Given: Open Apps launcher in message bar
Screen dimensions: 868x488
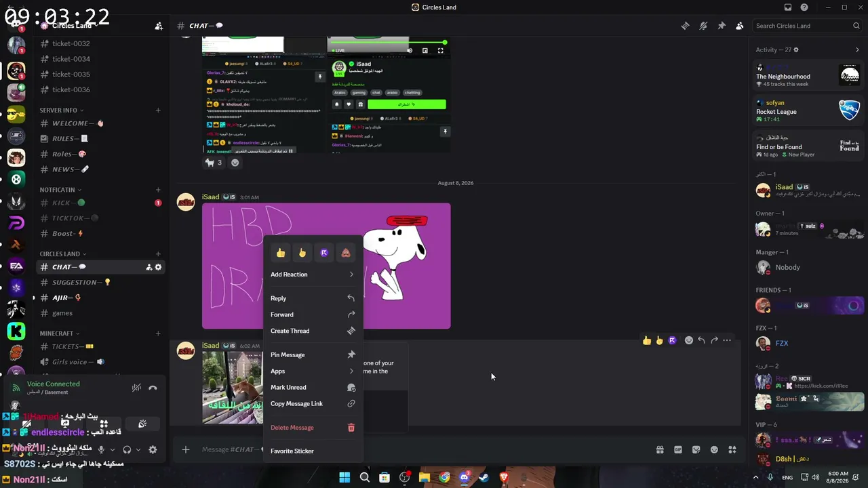Looking at the screenshot, I should click(x=732, y=449).
